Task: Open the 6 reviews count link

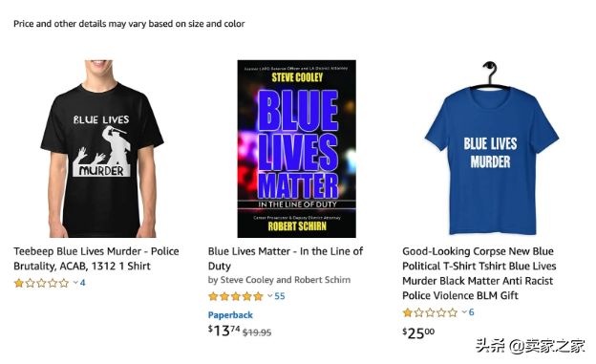Action: [471, 312]
